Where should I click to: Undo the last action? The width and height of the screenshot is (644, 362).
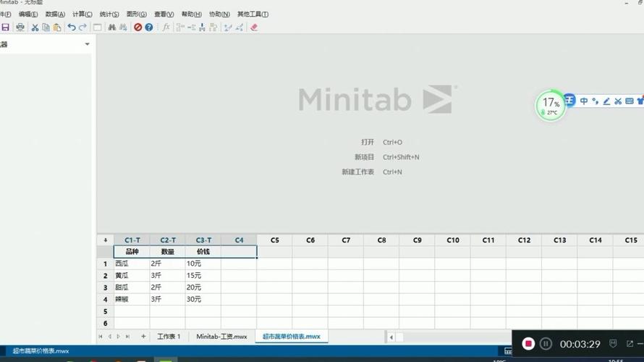tap(72, 27)
